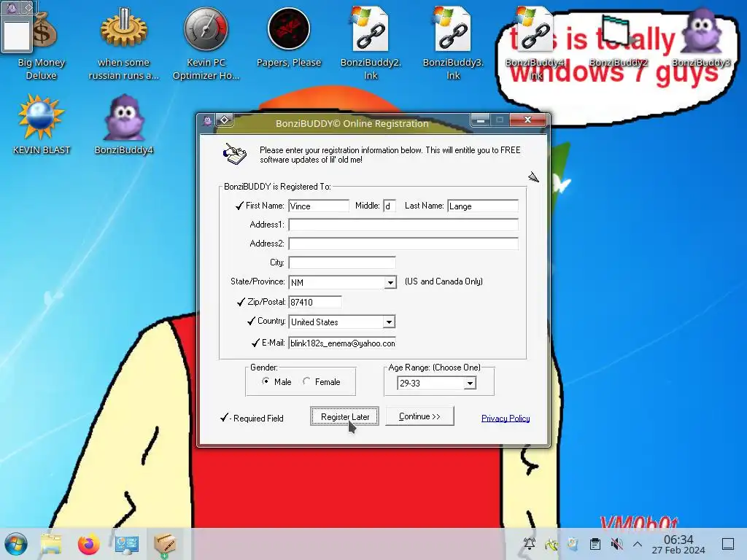
Task: Click the arrows button in the top-left small window
Action: 28,7
